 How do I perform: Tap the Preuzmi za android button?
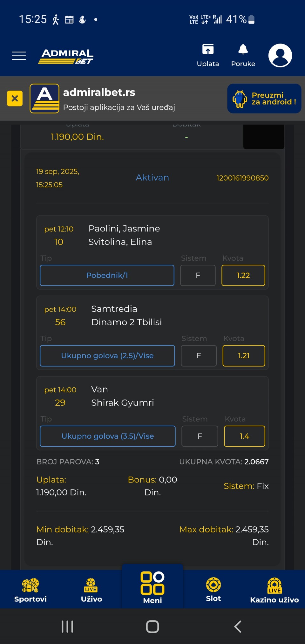(264, 99)
